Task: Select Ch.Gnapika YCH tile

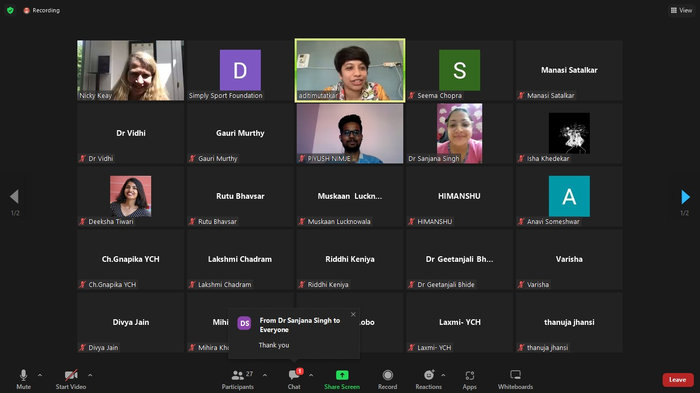Action: pyautogui.click(x=130, y=259)
